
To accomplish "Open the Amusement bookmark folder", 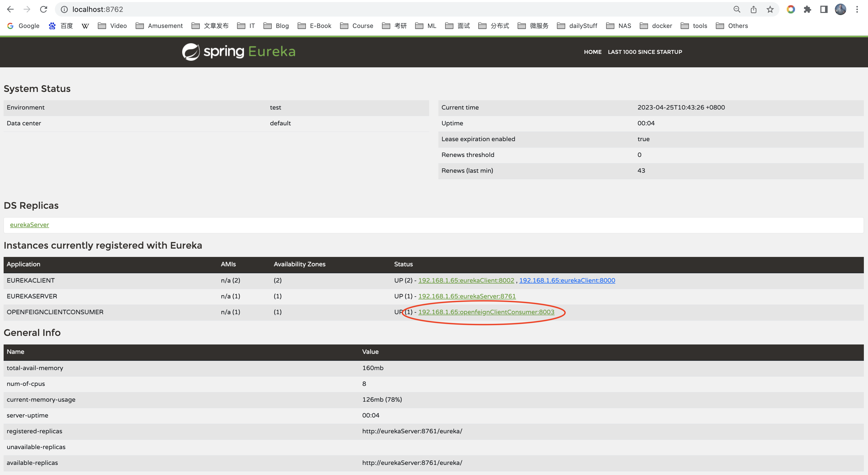I will 159,26.
